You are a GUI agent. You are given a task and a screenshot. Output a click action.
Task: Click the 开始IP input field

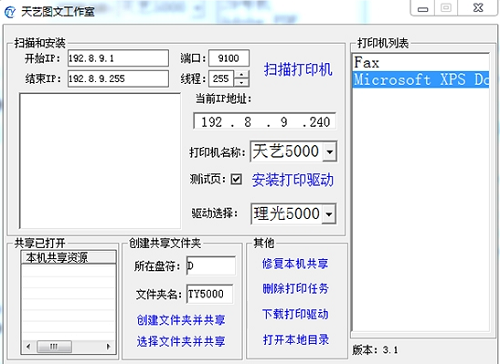pos(118,58)
